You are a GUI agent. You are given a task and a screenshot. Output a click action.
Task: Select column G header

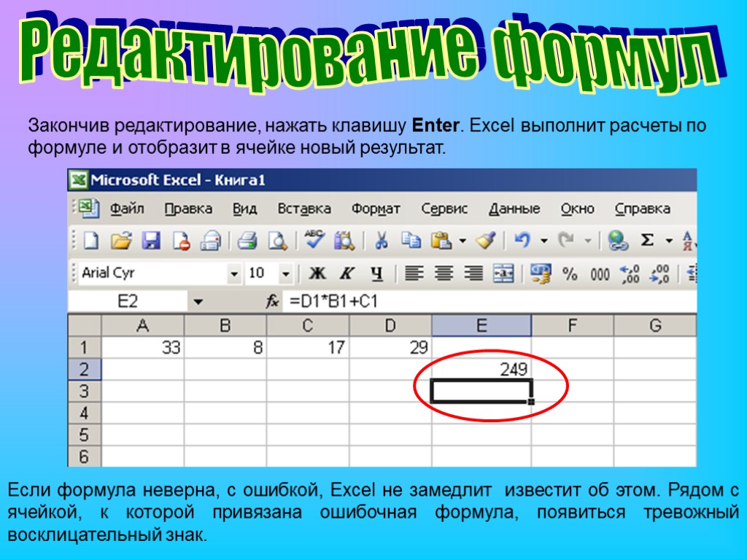[655, 325]
